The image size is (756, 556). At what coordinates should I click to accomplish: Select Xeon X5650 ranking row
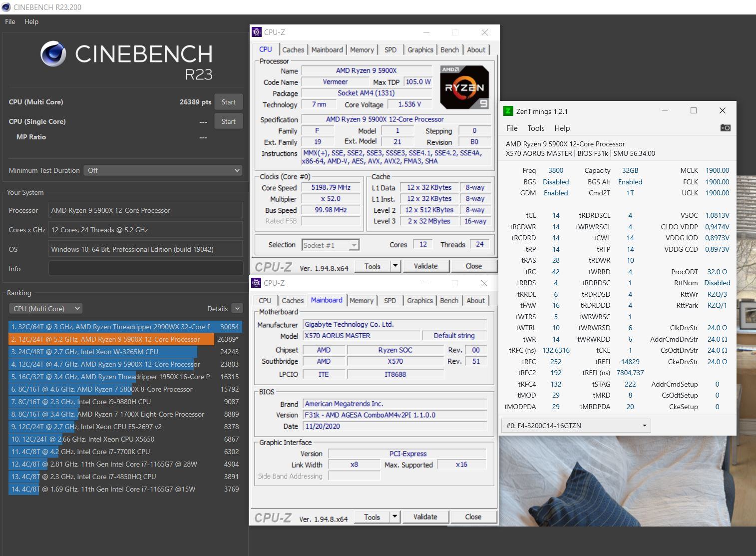(125, 439)
